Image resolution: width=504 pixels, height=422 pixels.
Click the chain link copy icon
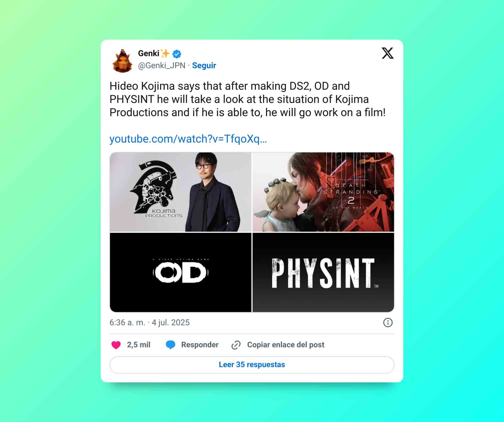point(236,345)
